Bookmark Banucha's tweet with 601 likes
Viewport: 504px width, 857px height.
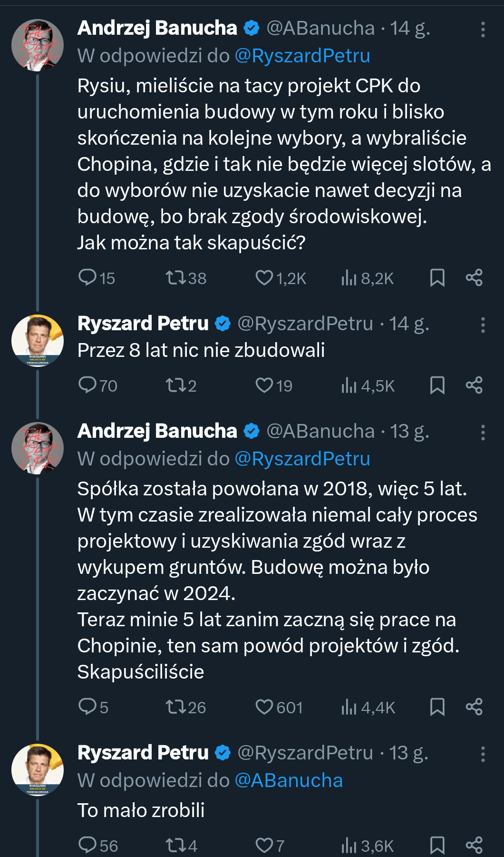click(x=437, y=707)
